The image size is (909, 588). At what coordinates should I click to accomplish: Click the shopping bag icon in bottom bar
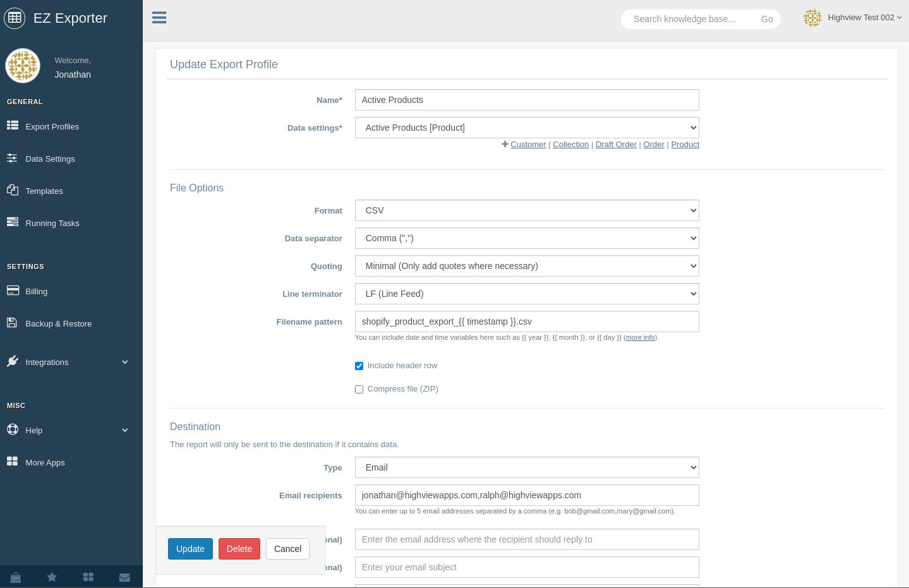pos(16,577)
